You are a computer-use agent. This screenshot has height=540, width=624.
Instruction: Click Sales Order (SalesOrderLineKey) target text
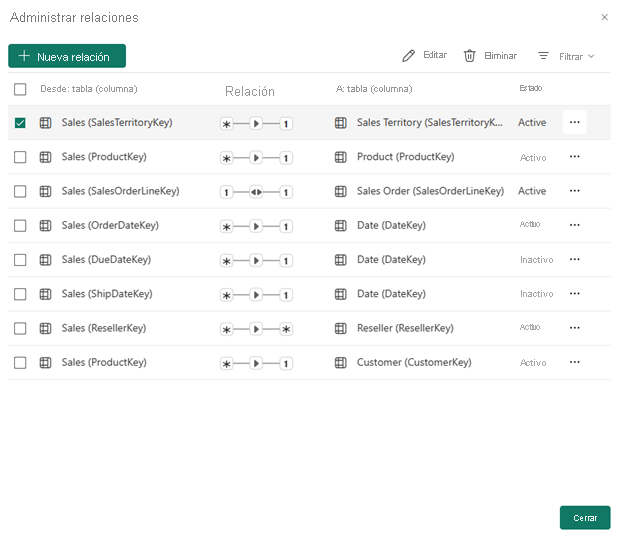click(431, 191)
